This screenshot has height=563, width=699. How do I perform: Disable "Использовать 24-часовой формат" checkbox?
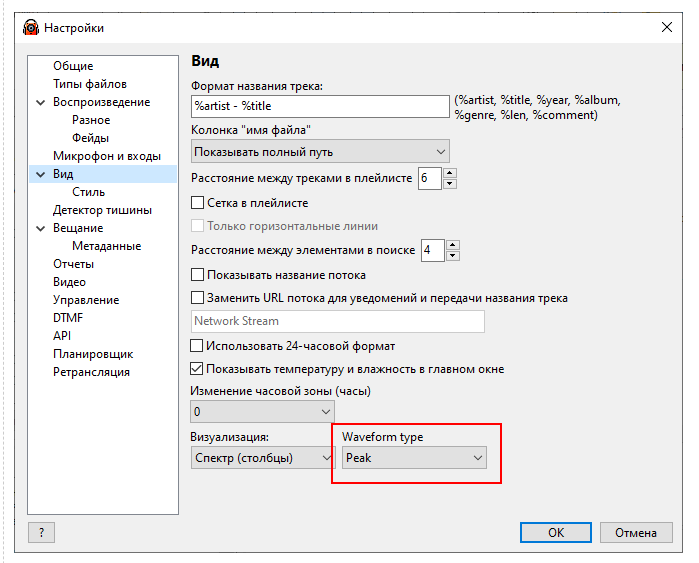point(197,346)
